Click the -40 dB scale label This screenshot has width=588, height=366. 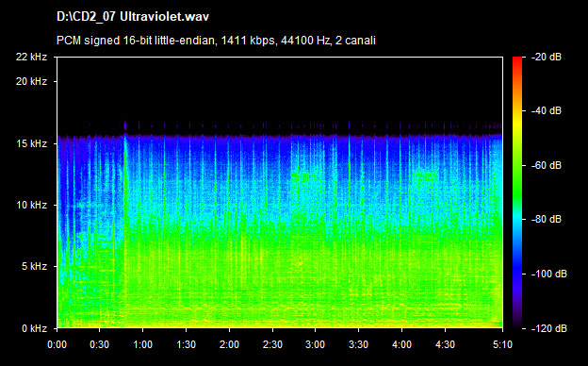click(547, 110)
